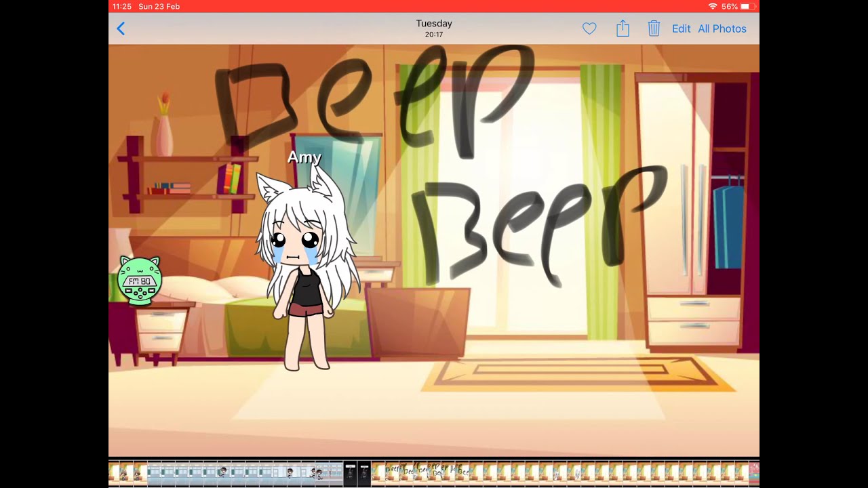Tap the Wi-Fi status icon
This screenshot has height=488, width=868.
pos(712,6)
